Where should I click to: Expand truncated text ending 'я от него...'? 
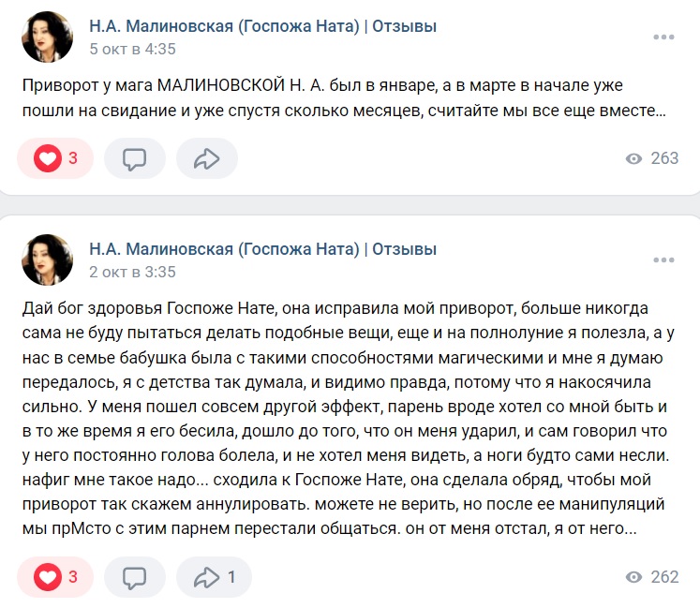coord(631,528)
